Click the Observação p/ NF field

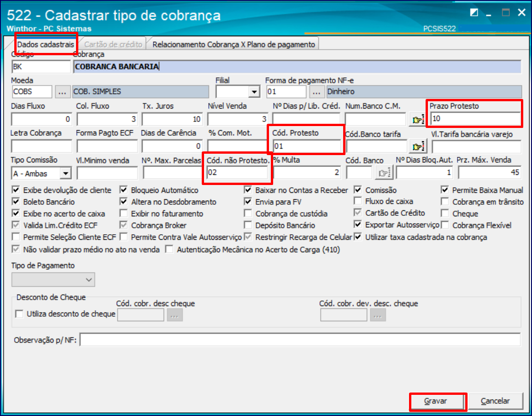click(300, 340)
